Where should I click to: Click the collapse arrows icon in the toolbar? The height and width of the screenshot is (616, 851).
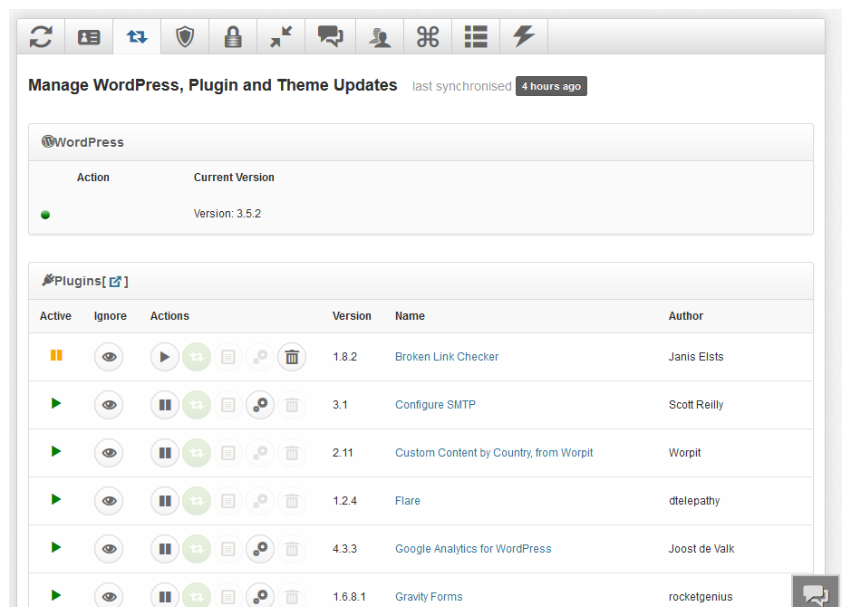(282, 36)
